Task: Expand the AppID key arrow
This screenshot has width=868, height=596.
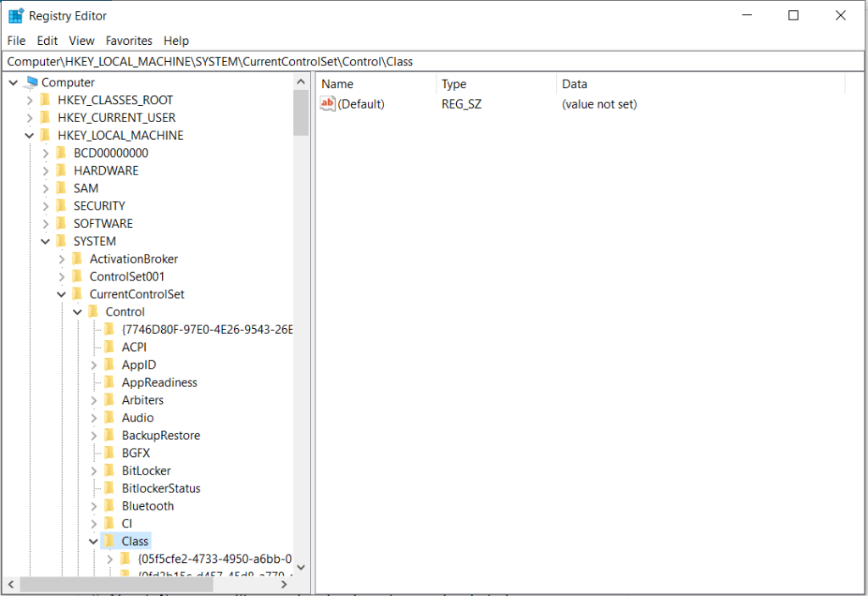Action: click(x=93, y=365)
